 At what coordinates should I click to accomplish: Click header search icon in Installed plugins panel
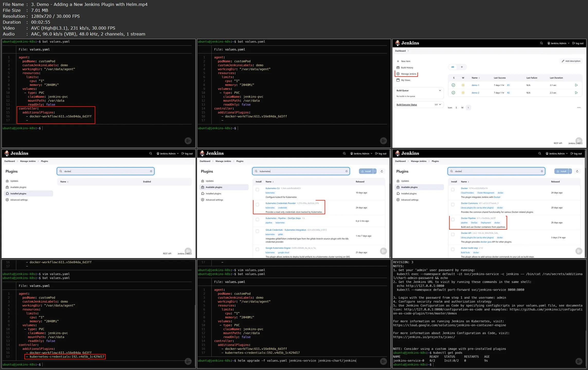coord(151,154)
